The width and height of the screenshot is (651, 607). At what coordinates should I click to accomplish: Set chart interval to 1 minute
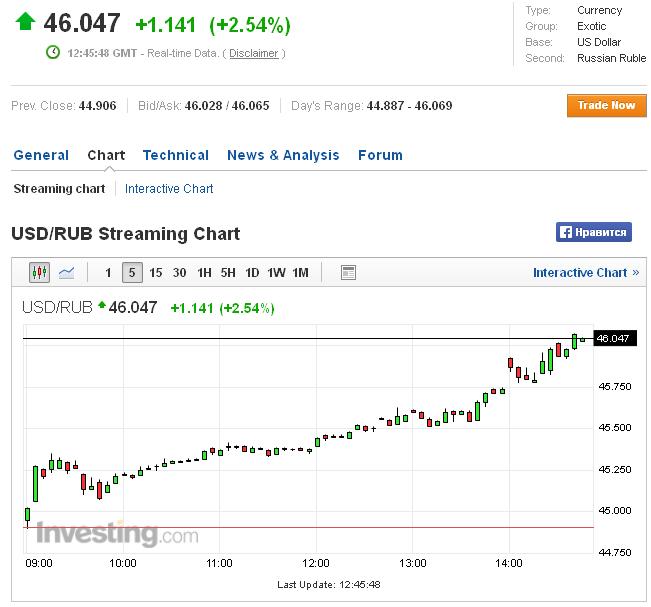(x=108, y=273)
